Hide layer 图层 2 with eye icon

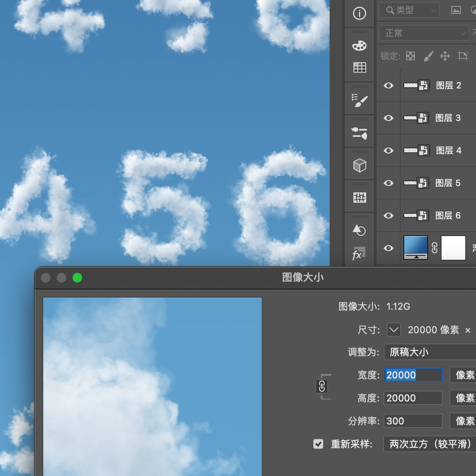388,86
